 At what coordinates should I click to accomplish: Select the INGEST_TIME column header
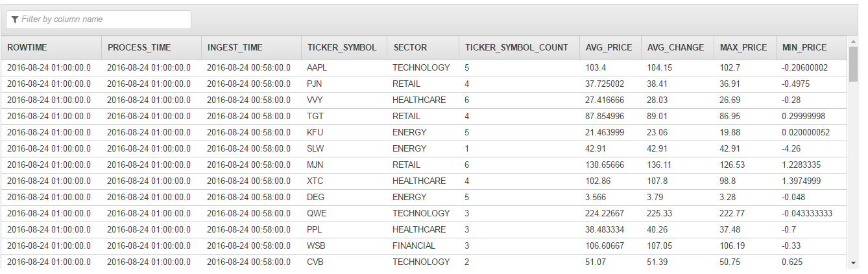click(251, 47)
